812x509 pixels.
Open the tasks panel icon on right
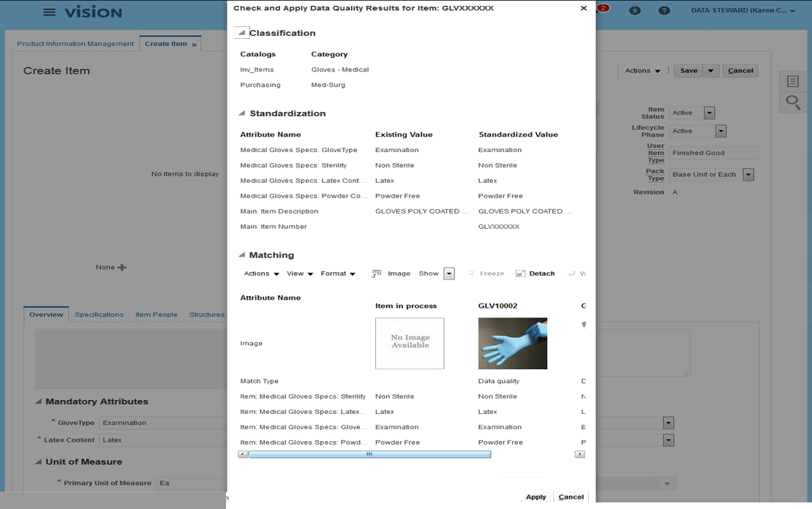tap(793, 81)
